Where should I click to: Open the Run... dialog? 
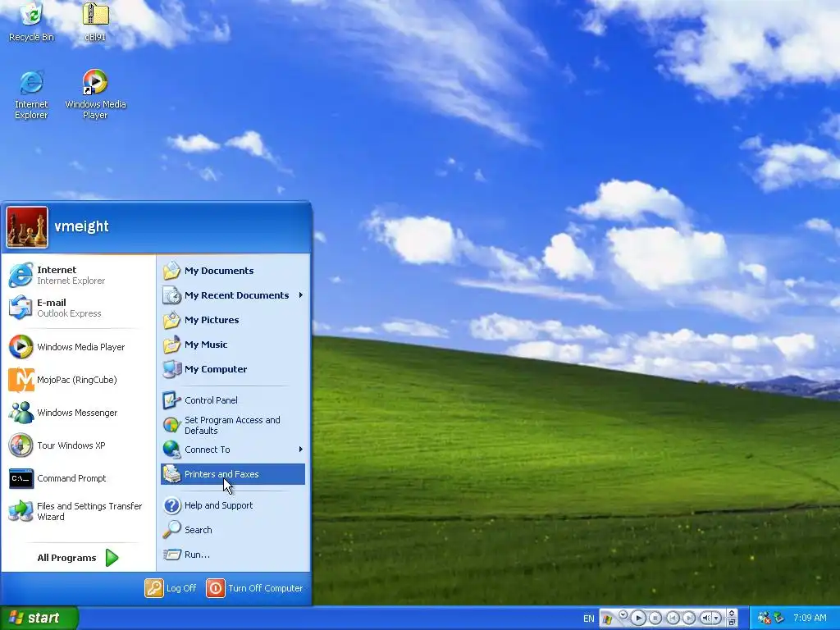click(233, 555)
